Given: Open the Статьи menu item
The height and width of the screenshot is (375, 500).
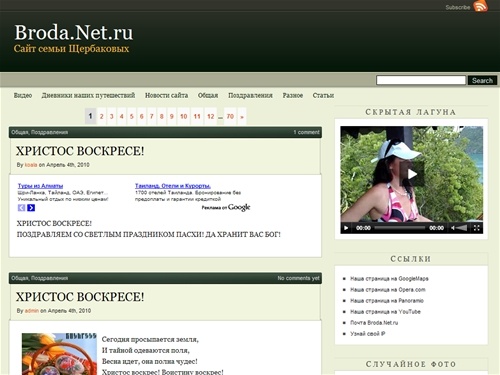Looking at the screenshot, I should 323,95.
